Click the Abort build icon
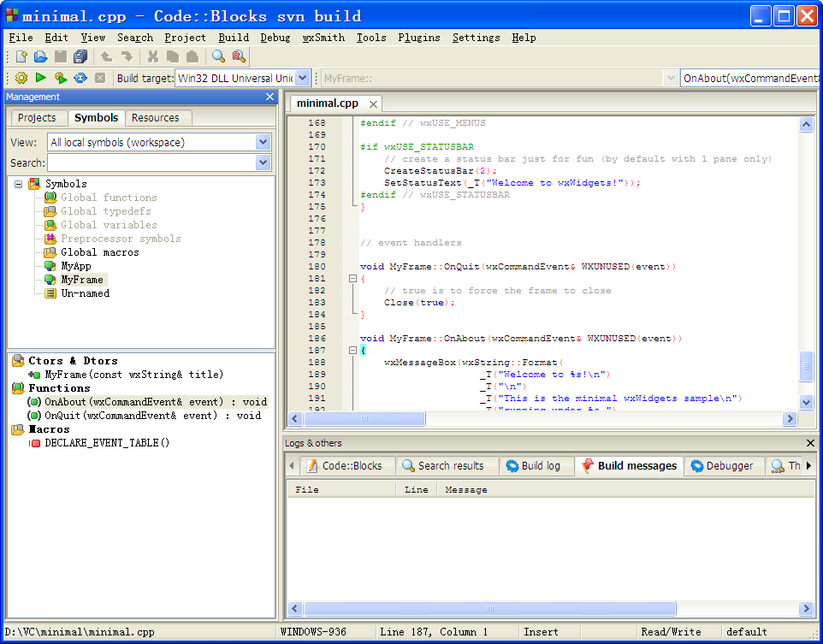Screen dimensions: 823x644 [100, 78]
